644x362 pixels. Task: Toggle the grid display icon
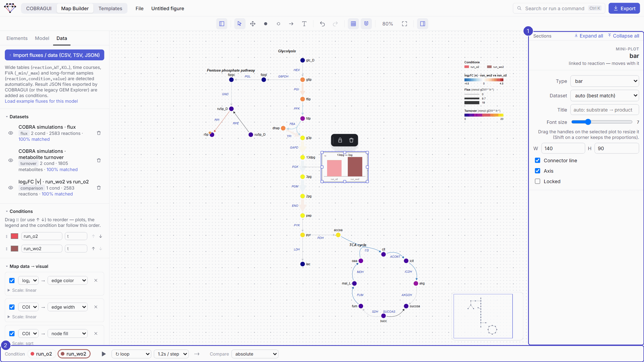[x=353, y=24]
